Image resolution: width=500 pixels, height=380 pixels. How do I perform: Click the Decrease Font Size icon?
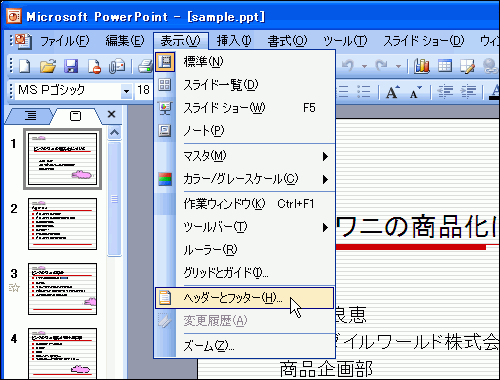tap(415, 91)
